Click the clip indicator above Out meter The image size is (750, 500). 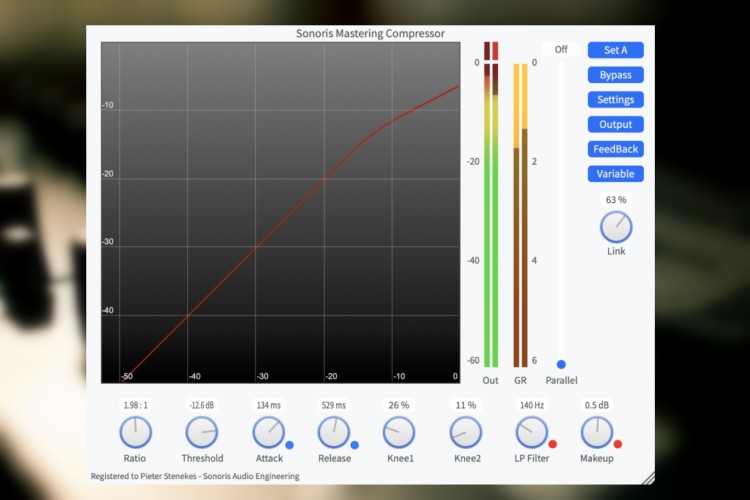point(491,51)
